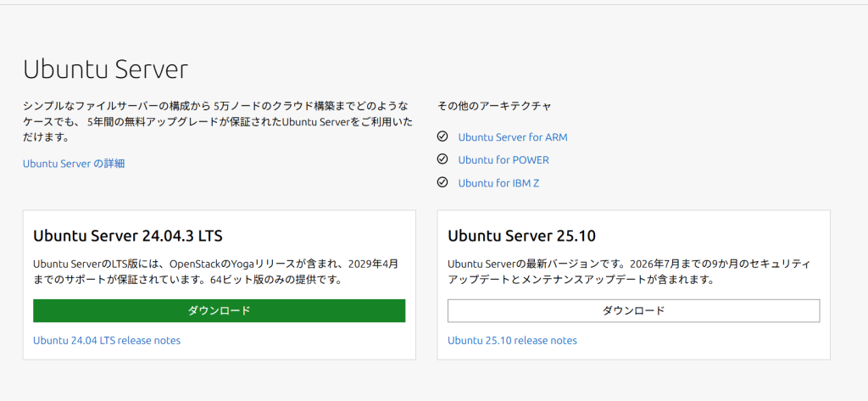Click green ダウンロード button for 24.04.3 LTS
Screen dimensions: 868x401
tap(220, 311)
